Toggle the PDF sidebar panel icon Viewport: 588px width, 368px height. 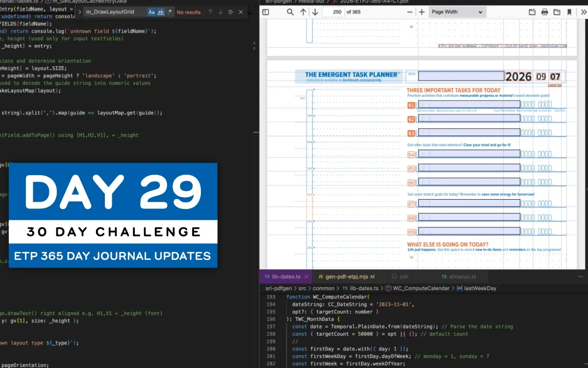[266, 11]
